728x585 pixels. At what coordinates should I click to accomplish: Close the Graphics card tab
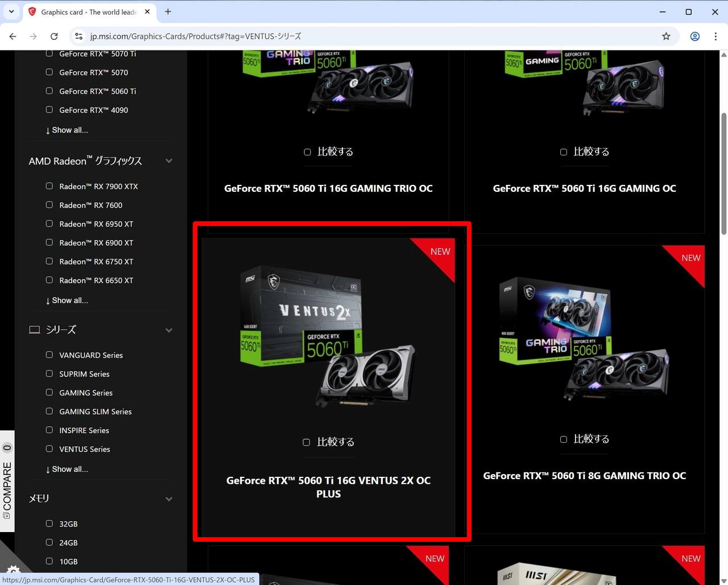pyautogui.click(x=147, y=11)
